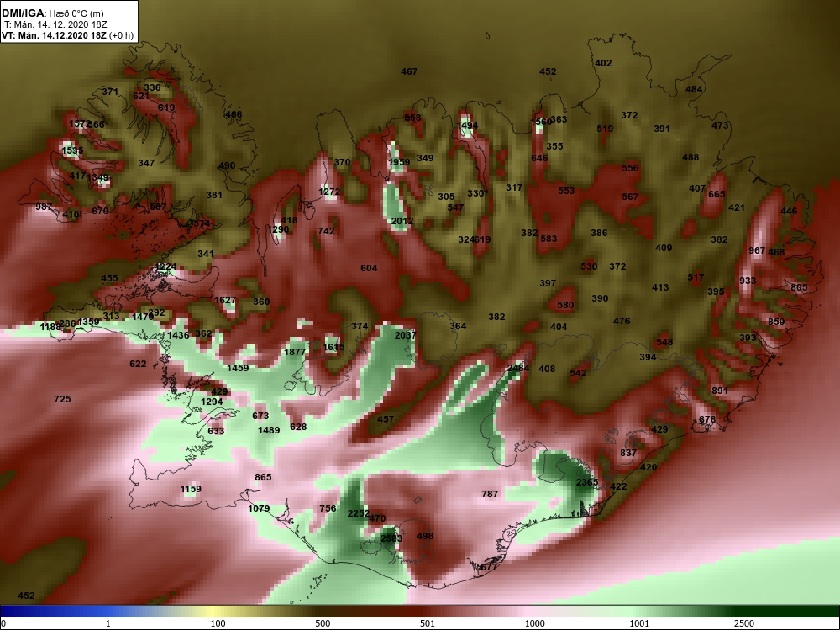Click map value 2012
The width and height of the screenshot is (840, 630).
402,221
